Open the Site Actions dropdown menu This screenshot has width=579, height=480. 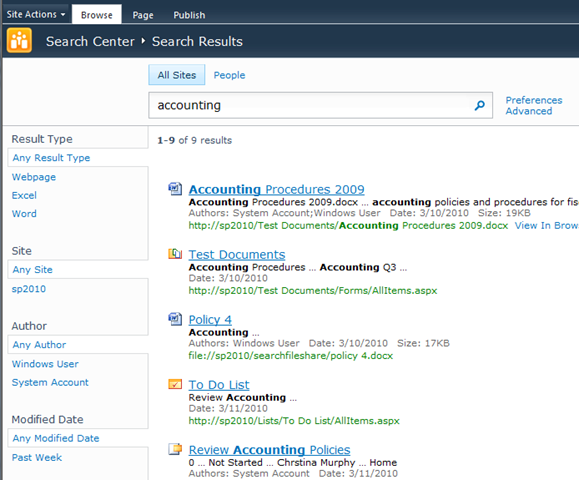(x=36, y=14)
